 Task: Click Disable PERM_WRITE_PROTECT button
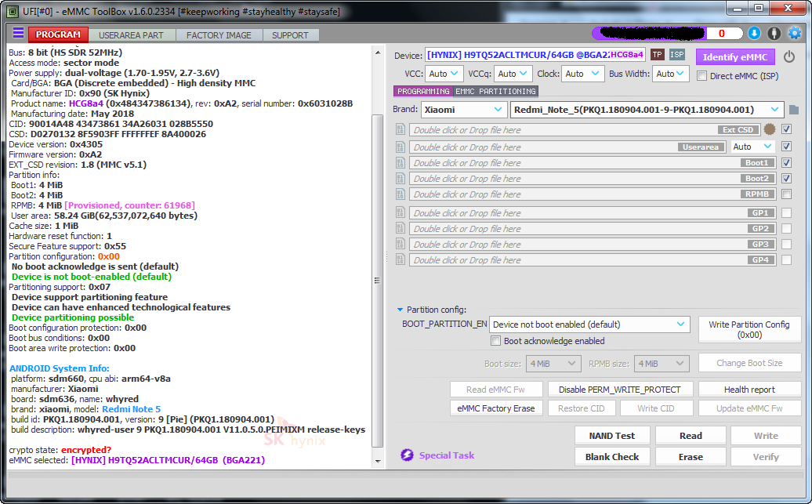pyautogui.click(x=619, y=390)
